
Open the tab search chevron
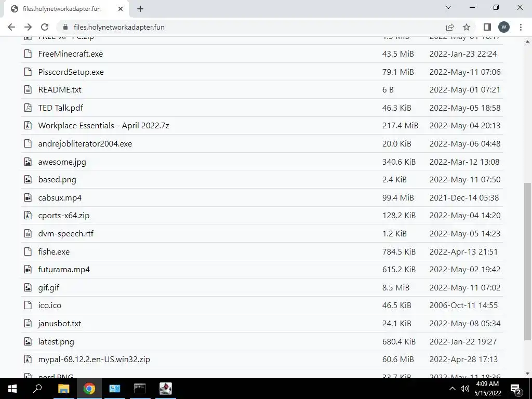[x=448, y=7]
